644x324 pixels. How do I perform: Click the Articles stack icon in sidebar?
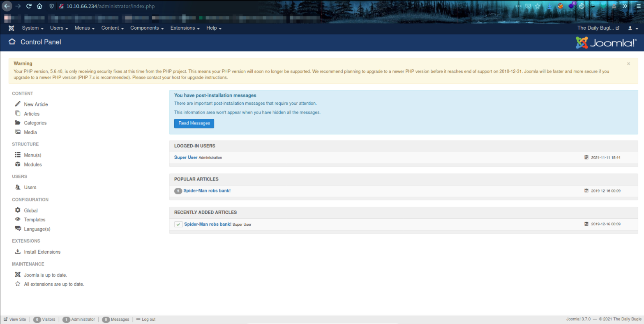tap(18, 113)
